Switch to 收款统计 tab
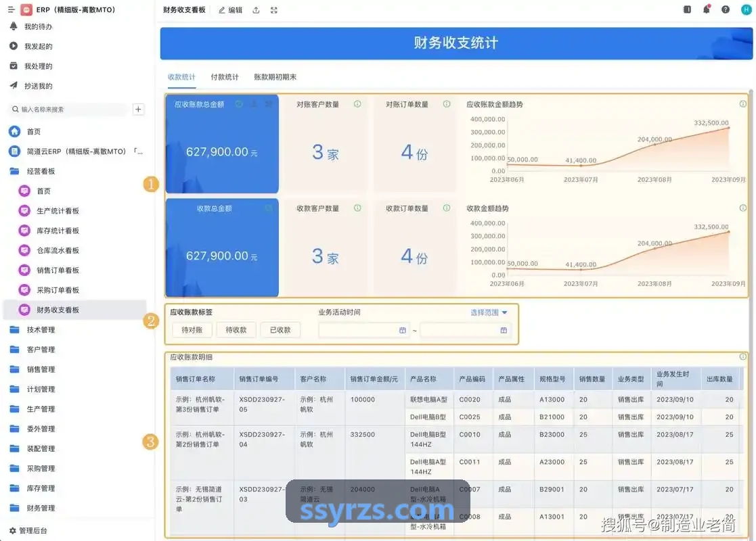Image resolution: width=756 pixels, height=541 pixels. [181, 77]
